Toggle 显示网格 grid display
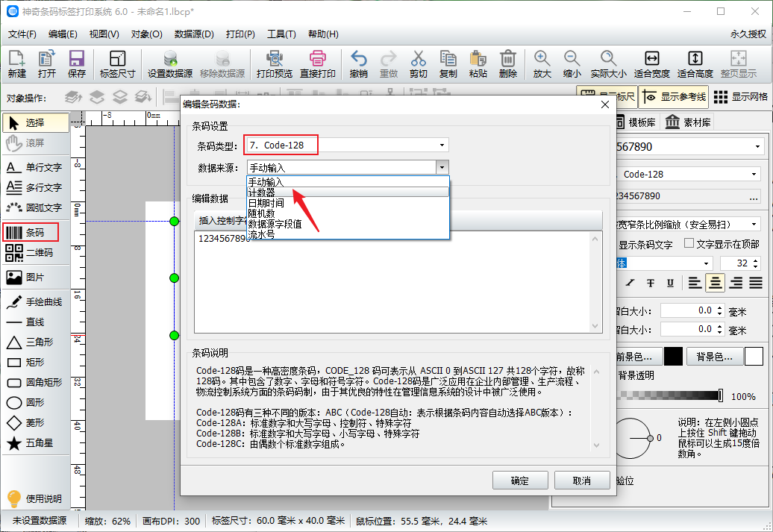This screenshot has height=532, width=773. pyautogui.click(x=740, y=97)
